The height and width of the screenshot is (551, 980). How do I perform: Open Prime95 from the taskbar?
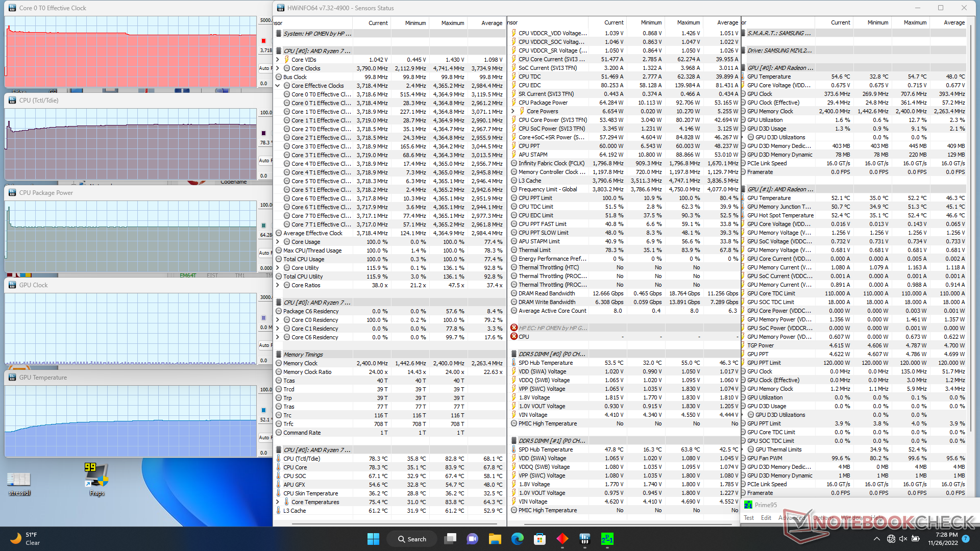[x=607, y=539]
